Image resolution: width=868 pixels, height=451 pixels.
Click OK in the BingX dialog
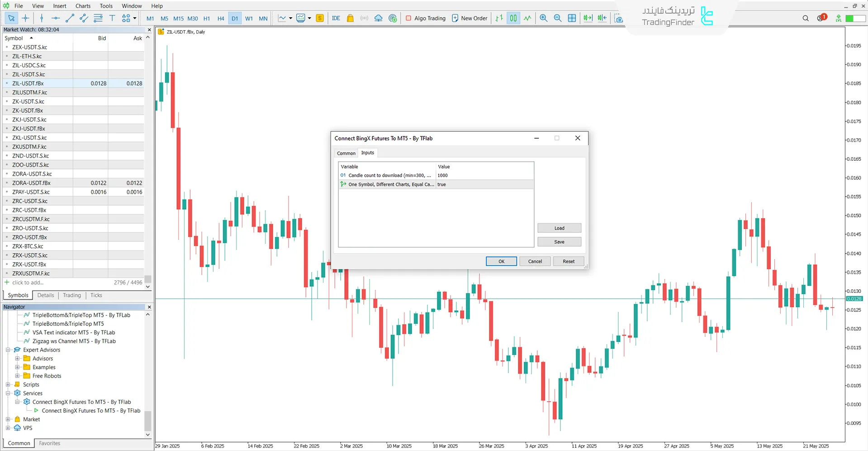tap(501, 261)
